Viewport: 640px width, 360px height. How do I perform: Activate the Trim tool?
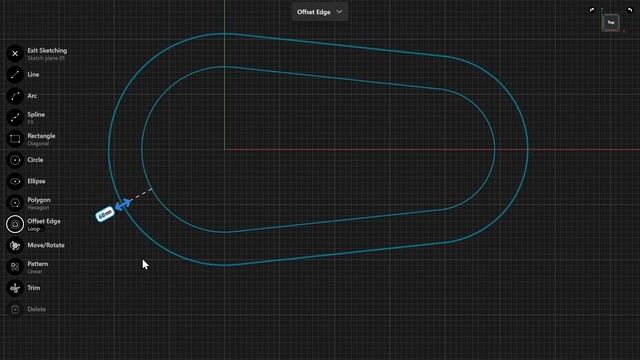(15, 288)
